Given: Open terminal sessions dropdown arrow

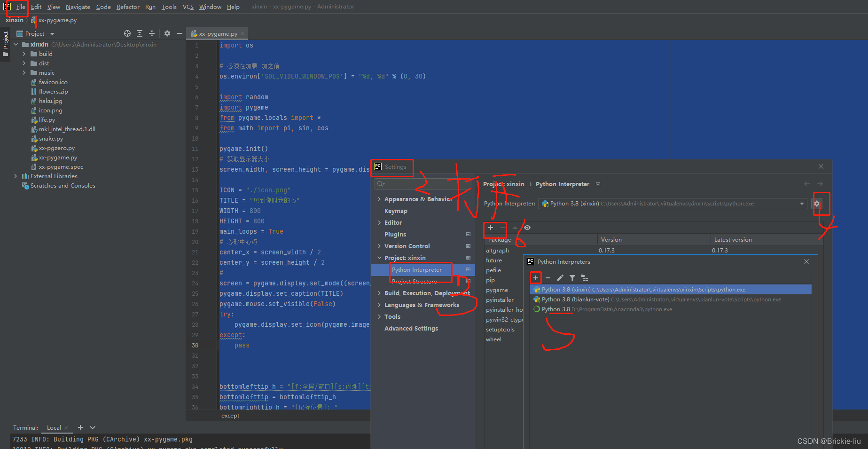Looking at the screenshot, I should coord(93,427).
